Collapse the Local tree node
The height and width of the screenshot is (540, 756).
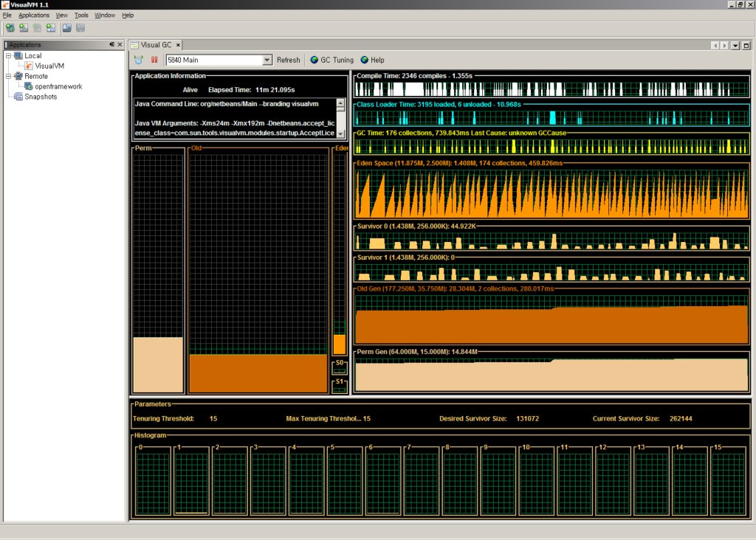(8, 55)
